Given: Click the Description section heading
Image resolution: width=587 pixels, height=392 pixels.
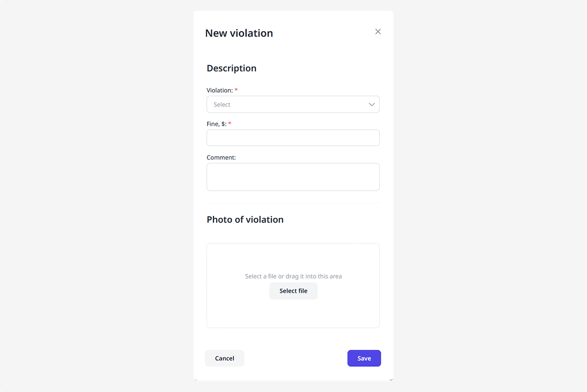Looking at the screenshot, I should coord(231,68).
